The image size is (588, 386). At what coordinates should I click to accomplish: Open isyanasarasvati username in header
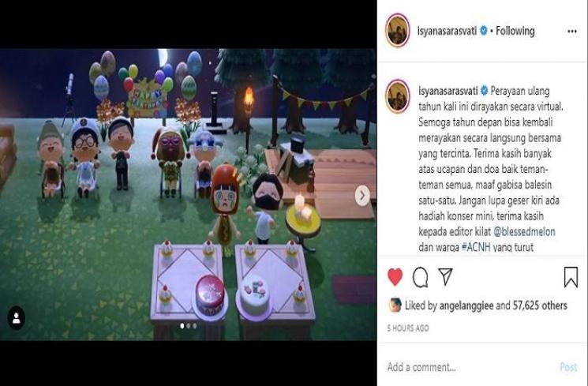point(447,31)
